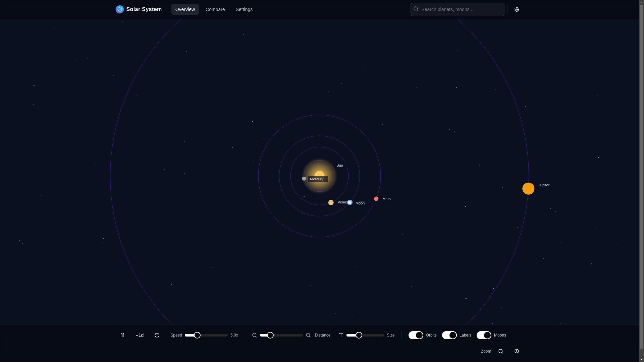Click the search magnifier icon
Image resolution: width=644 pixels, height=362 pixels.
pyautogui.click(x=416, y=9)
